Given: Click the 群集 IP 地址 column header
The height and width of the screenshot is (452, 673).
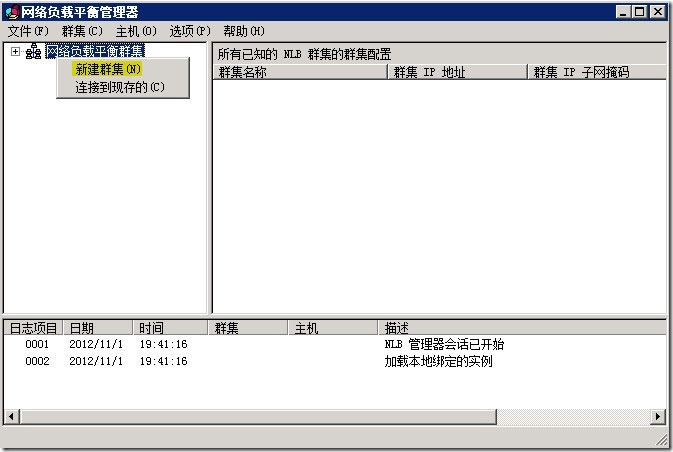Looking at the screenshot, I should click(x=456, y=72).
